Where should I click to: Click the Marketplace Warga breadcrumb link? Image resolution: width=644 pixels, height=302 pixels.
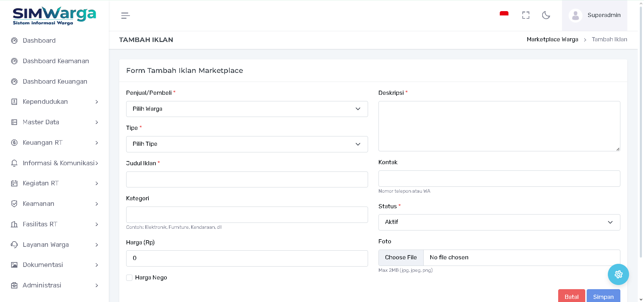[552, 40]
